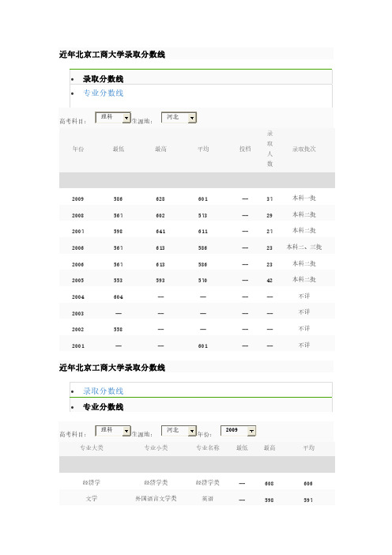Viewport: 392px width, 555px height.
Task: Click the 文学 major category cell
Action: [91, 499]
